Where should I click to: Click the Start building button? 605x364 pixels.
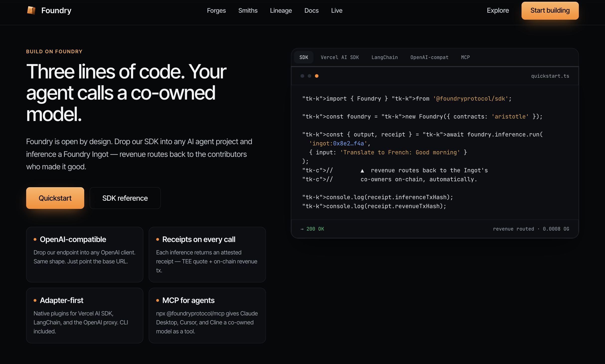pos(550,11)
